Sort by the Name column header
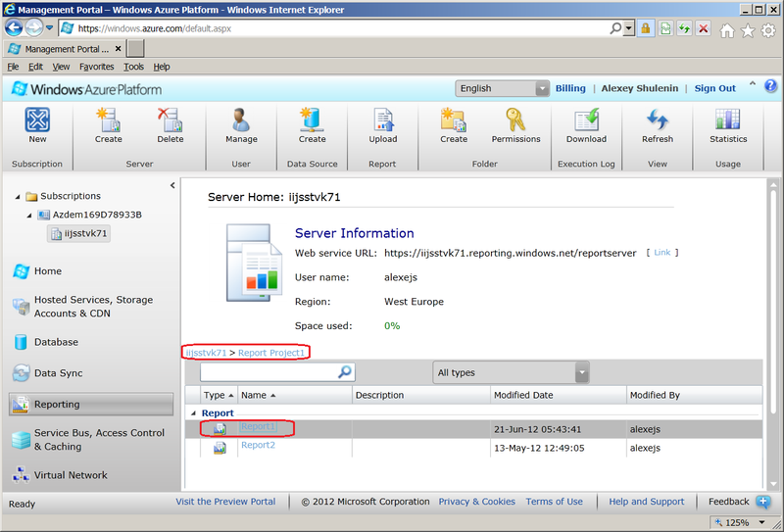Viewport: 784px width, 532px height. [x=295, y=395]
